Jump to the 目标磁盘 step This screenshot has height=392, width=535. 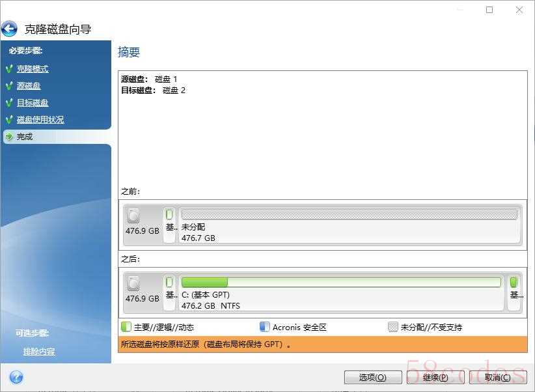(x=33, y=103)
